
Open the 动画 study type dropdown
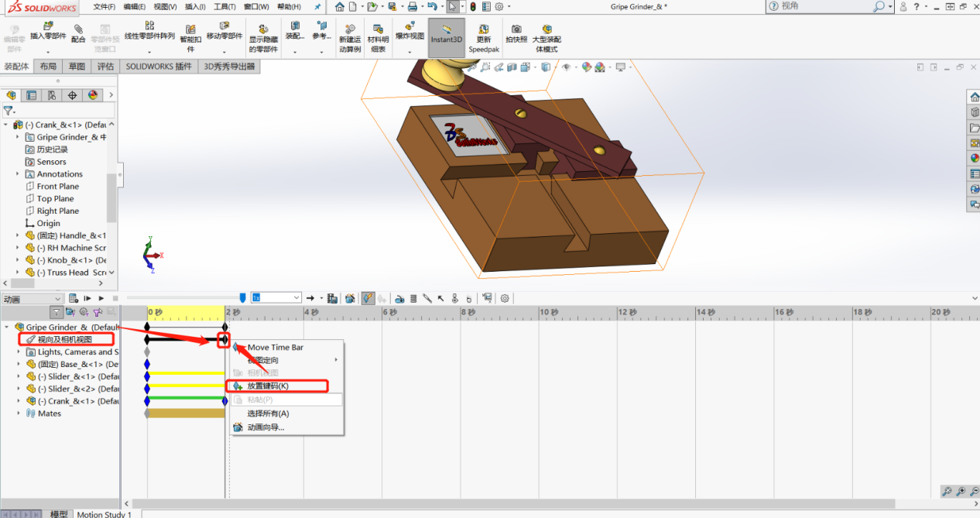pyautogui.click(x=32, y=298)
